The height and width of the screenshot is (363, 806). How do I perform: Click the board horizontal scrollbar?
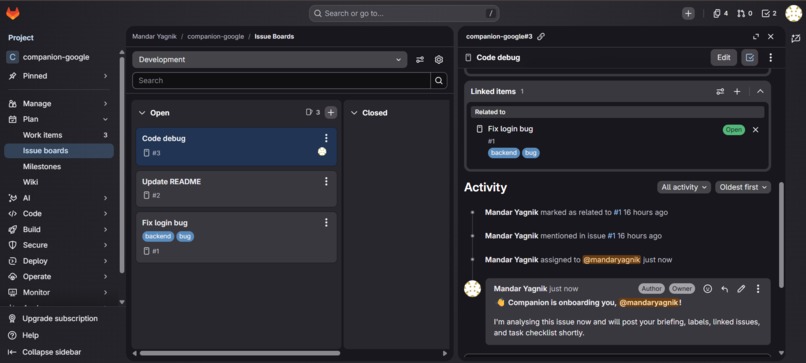pyautogui.click(x=240, y=353)
